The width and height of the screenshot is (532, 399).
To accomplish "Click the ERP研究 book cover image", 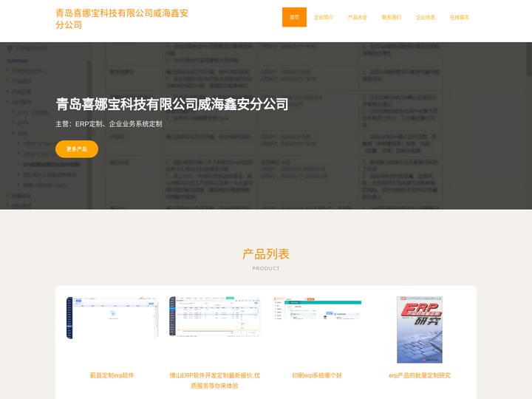I will [x=420, y=330].
